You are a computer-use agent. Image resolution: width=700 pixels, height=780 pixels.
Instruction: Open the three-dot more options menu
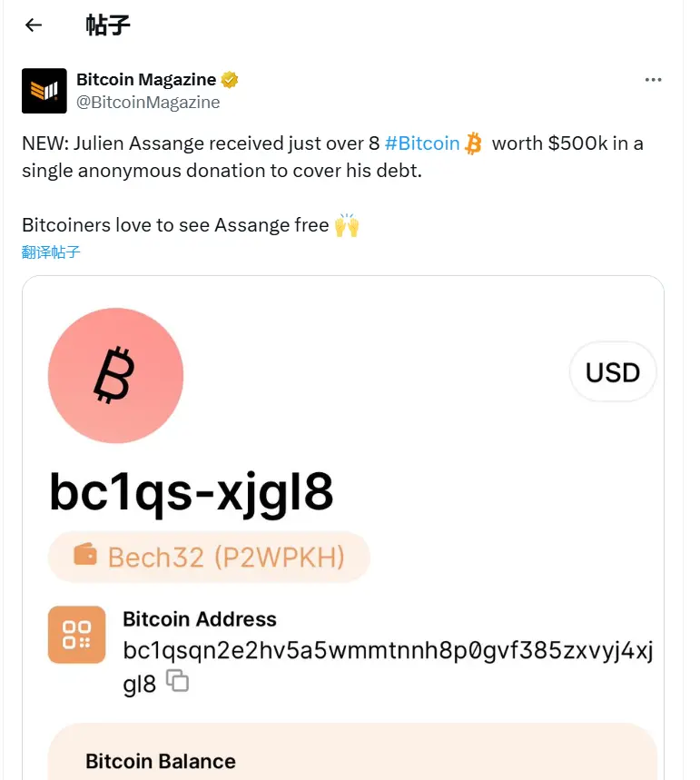pyautogui.click(x=653, y=80)
